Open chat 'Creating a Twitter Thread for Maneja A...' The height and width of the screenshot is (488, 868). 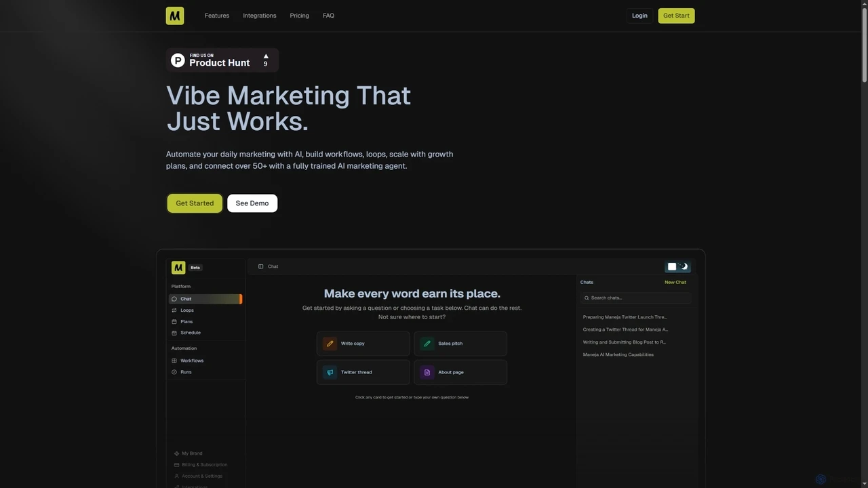click(x=625, y=329)
